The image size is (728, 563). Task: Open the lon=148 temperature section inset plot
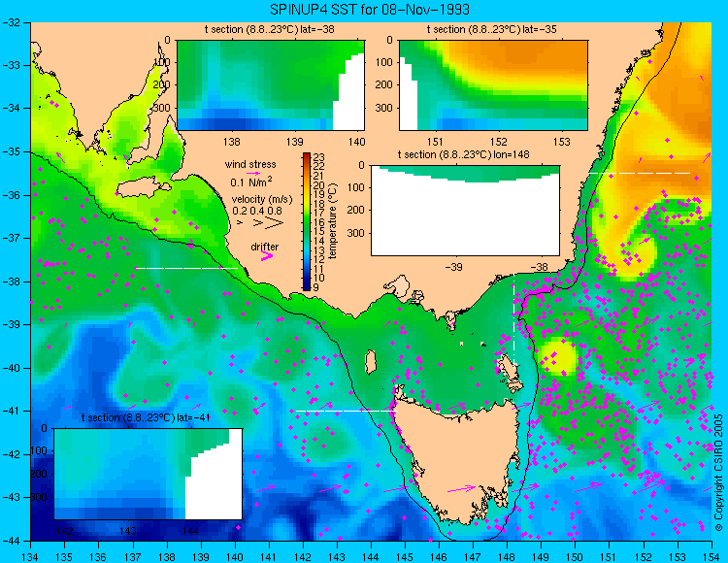(x=465, y=211)
